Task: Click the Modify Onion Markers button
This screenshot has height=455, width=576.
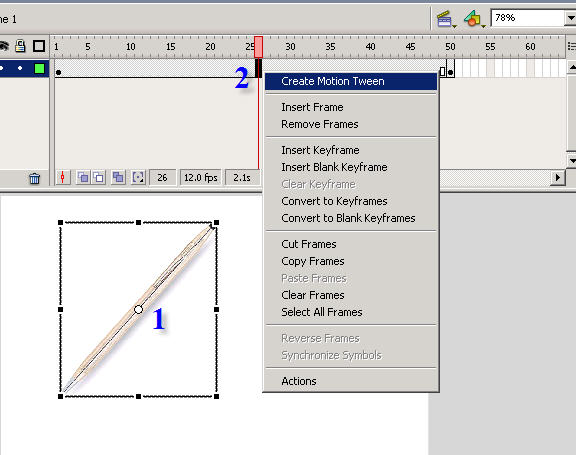Action: pos(138,178)
